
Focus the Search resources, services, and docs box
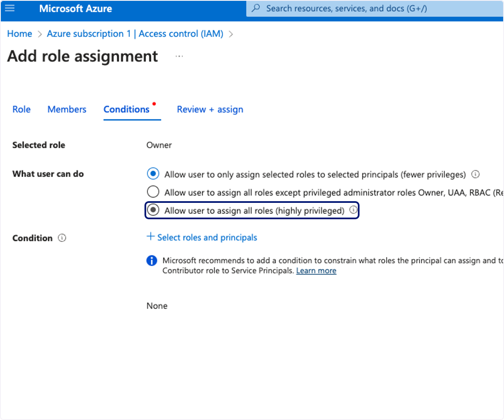point(375,8)
